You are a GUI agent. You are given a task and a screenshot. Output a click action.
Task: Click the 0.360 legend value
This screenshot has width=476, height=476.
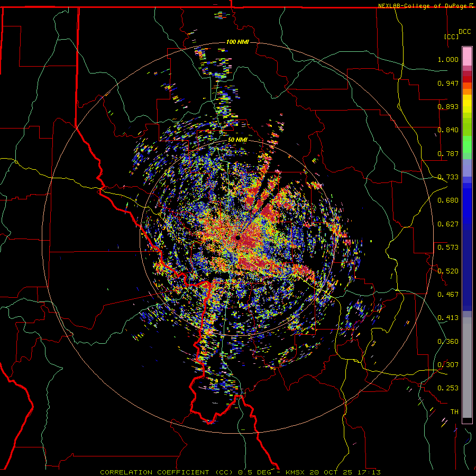448,341
